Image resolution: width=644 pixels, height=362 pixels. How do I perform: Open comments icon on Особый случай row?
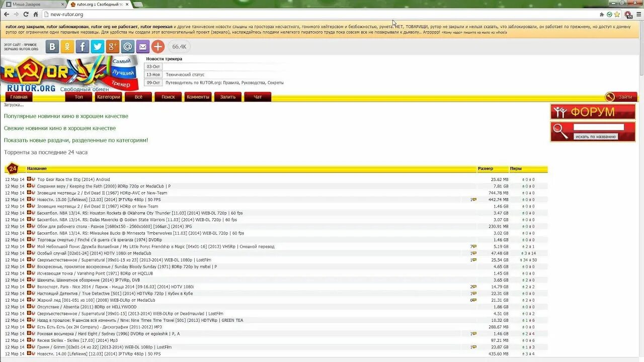pyautogui.click(x=473, y=253)
